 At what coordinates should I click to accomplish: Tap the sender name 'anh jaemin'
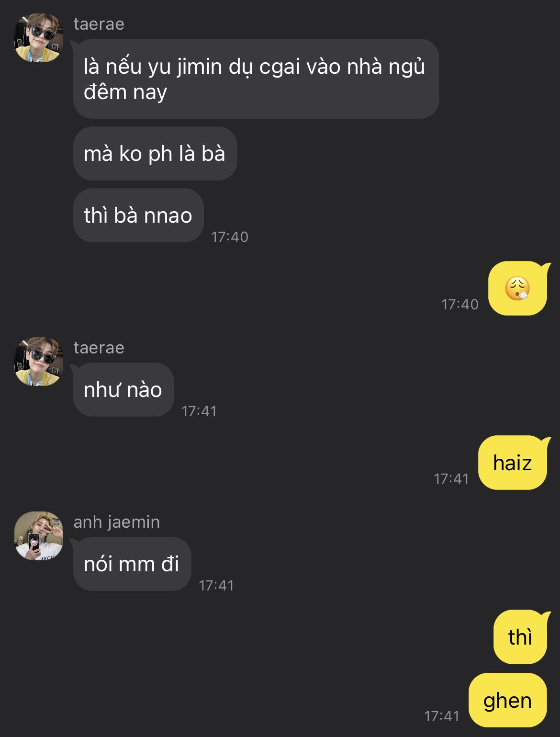117,522
